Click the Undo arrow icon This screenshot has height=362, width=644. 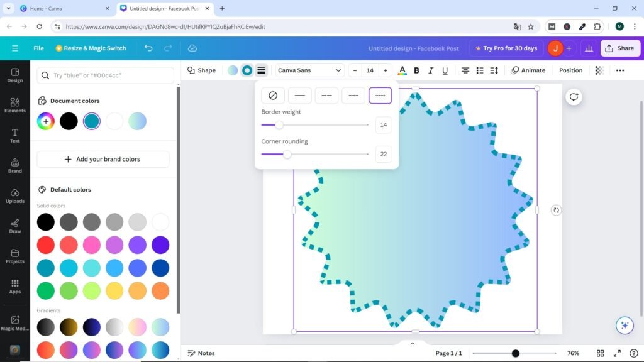(x=148, y=48)
